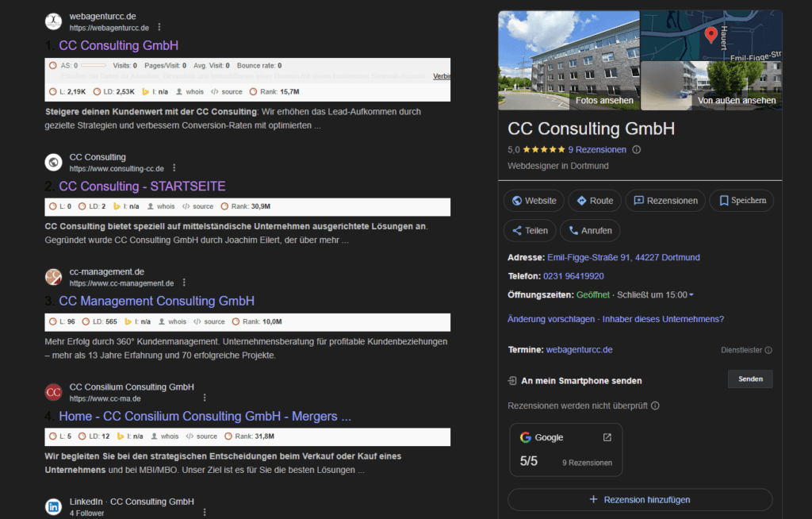Open the CC Consulting GmbH search result
The image size is (812, 519).
click(119, 45)
